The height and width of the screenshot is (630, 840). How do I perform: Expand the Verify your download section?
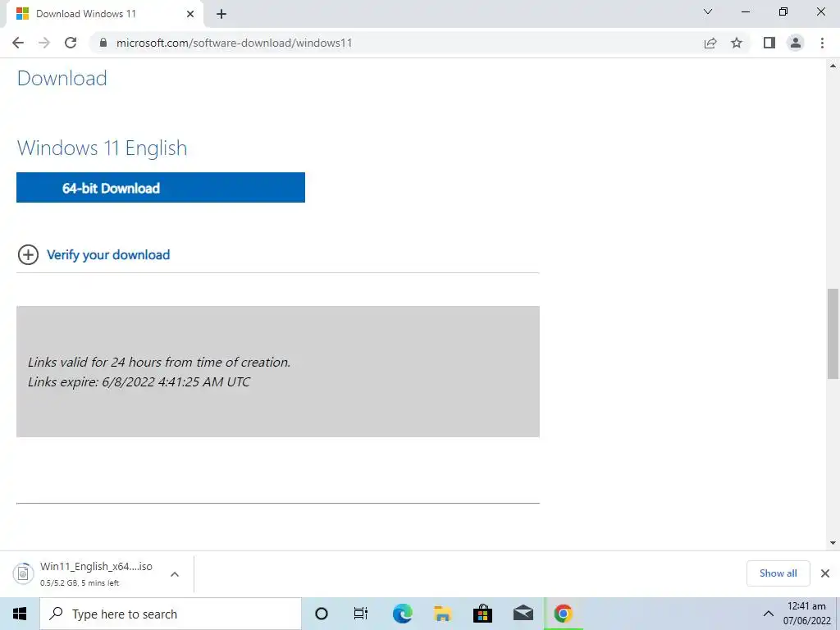(x=28, y=254)
